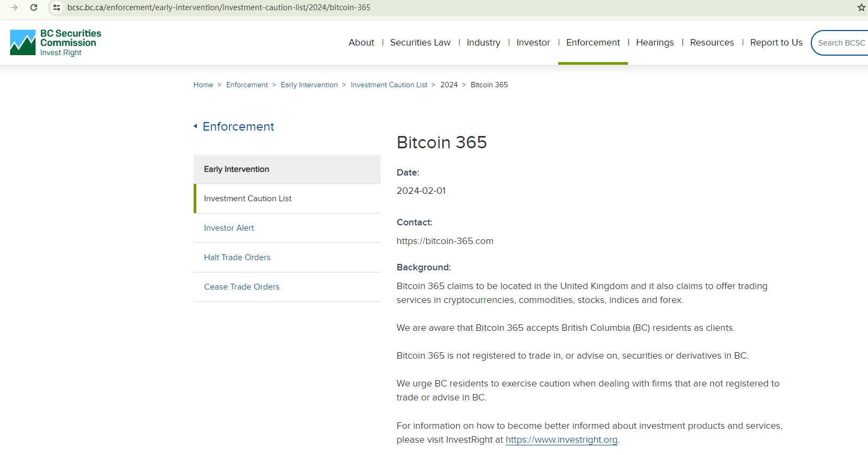The image size is (868, 455).
Task: Open the Enforcement menu in top navigation
Action: (x=593, y=42)
